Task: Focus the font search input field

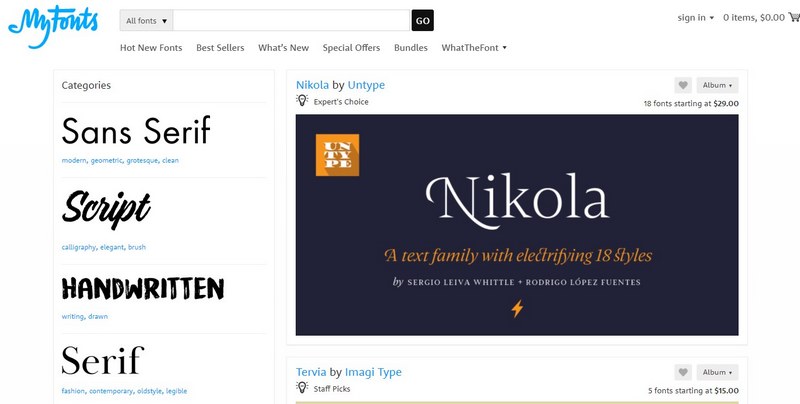Action: click(291, 20)
